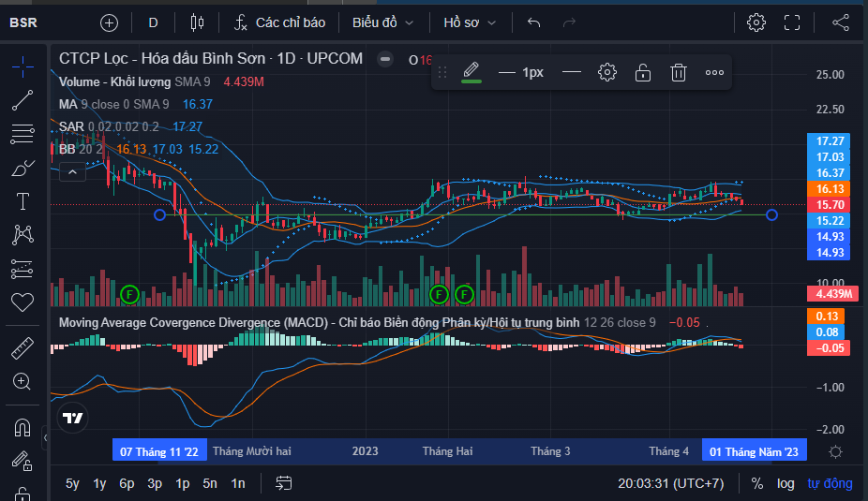Undo the last chart action
The height and width of the screenshot is (501, 868).
pyautogui.click(x=533, y=22)
